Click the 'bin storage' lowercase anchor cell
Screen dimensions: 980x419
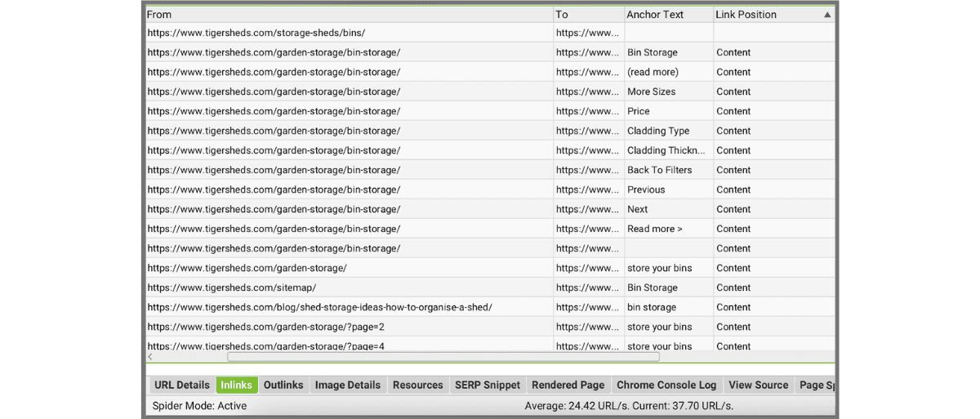tap(669, 307)
